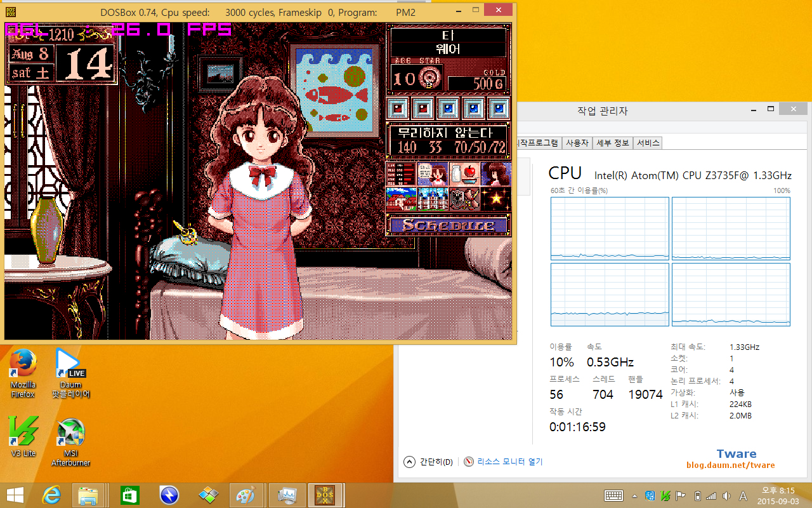Click the bottom-right CPU core graph
The image size is (812, 508).
pos(731,295)
